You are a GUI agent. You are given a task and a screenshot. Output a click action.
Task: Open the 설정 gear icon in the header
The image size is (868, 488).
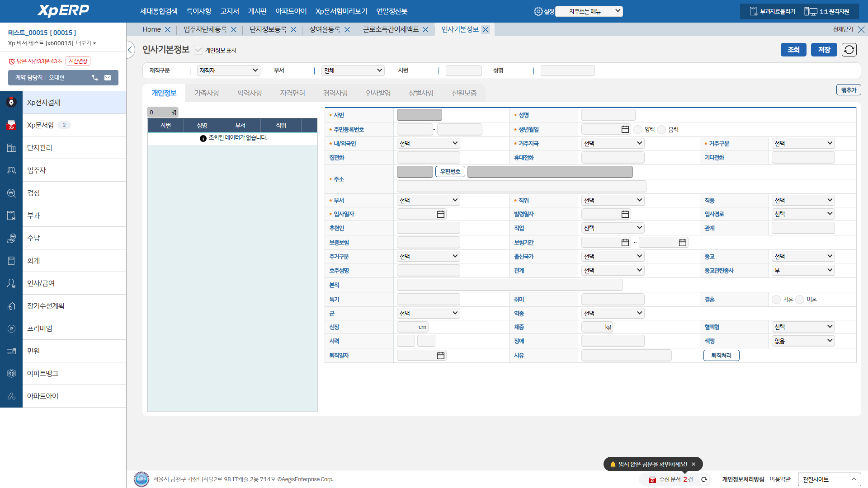[538, 11]
